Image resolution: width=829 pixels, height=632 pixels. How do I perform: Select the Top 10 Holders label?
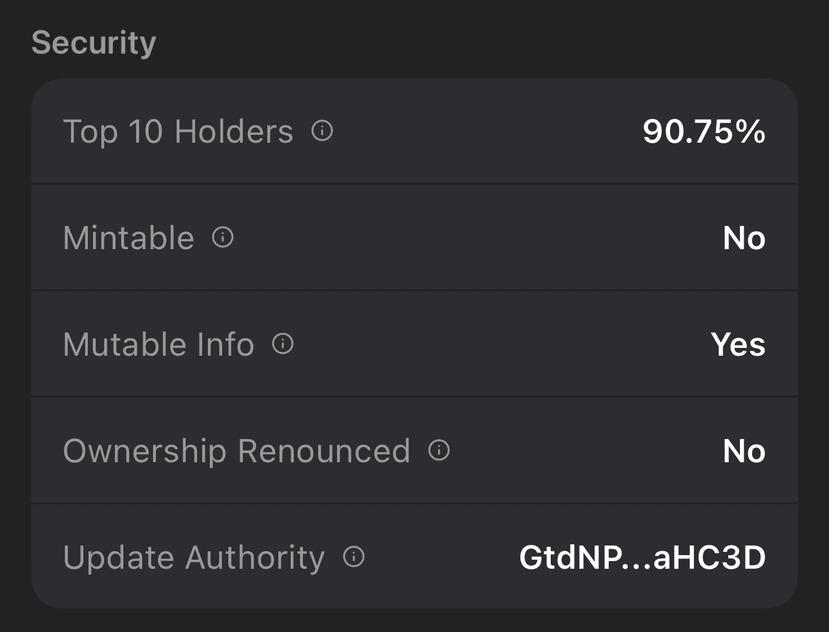tap(178, 132)
